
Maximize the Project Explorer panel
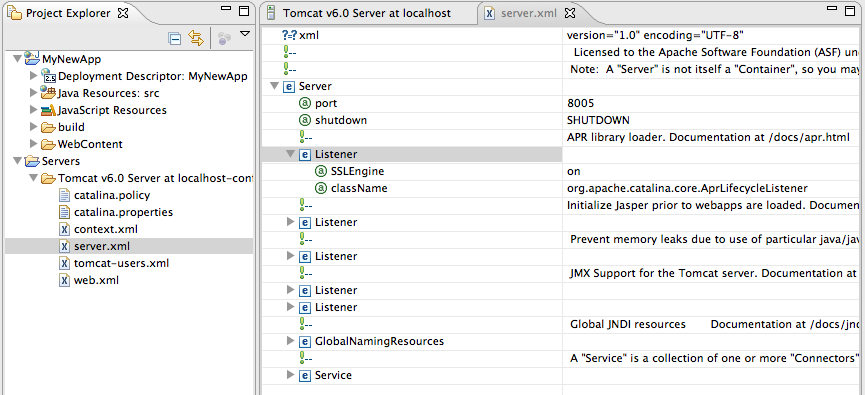tap(244, 11)
